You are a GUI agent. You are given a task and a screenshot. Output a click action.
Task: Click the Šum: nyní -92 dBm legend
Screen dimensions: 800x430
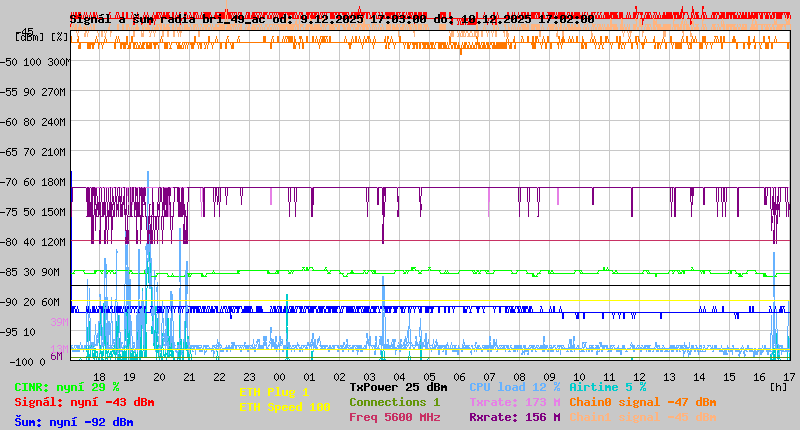tap(74, 422)
